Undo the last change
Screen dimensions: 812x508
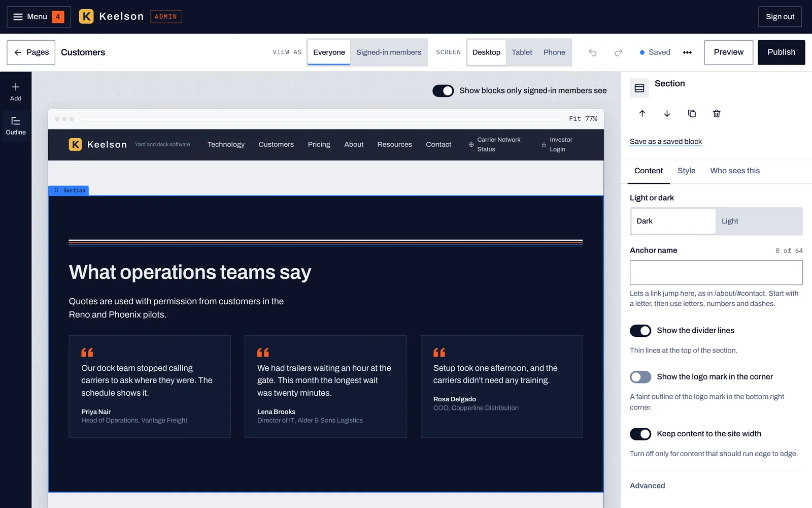coord(592,52)
